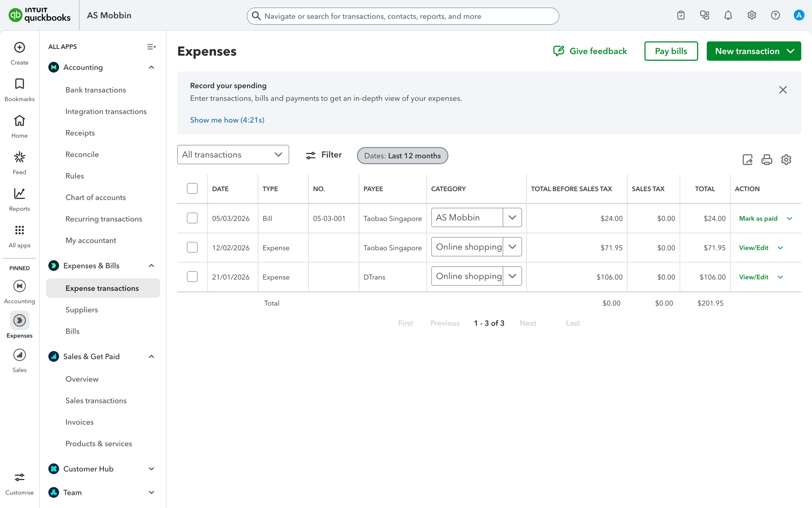Expand the Customer Hub section
Screen dimensions: 812x508
[x=151, y=469]
